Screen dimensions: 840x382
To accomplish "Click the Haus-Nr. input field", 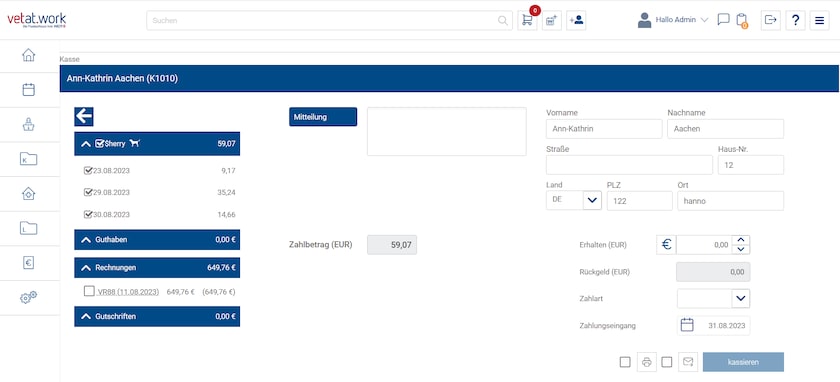I will point(751,165).
